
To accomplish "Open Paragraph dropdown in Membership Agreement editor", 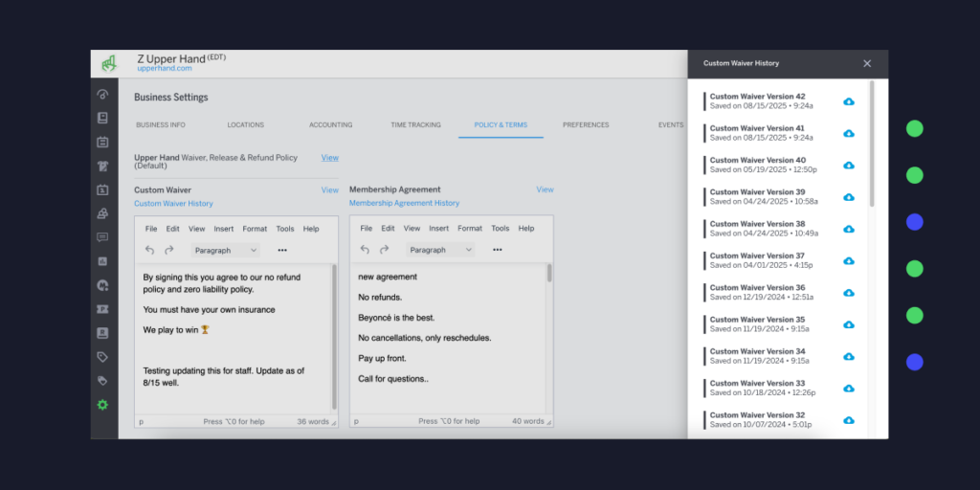I will [440, 250].
